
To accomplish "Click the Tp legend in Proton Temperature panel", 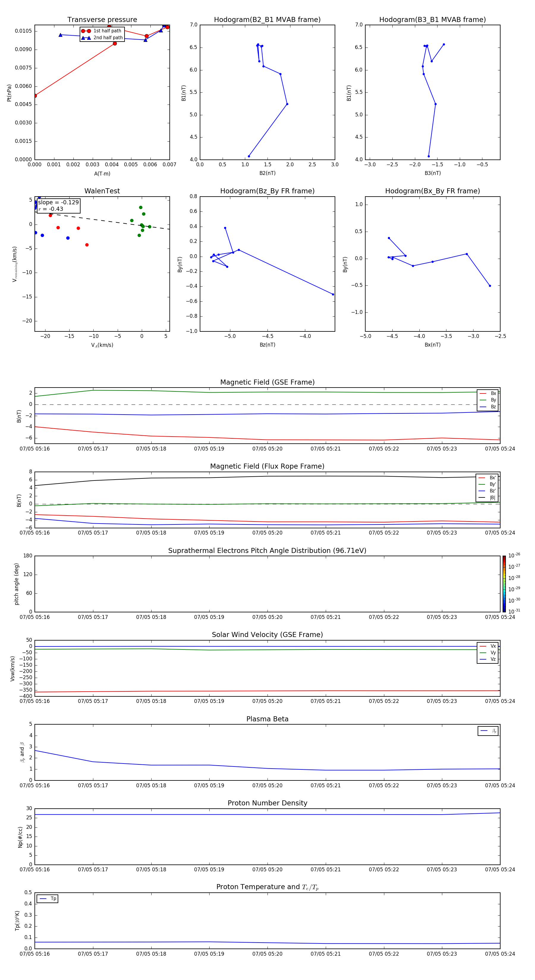I will 48,899.
